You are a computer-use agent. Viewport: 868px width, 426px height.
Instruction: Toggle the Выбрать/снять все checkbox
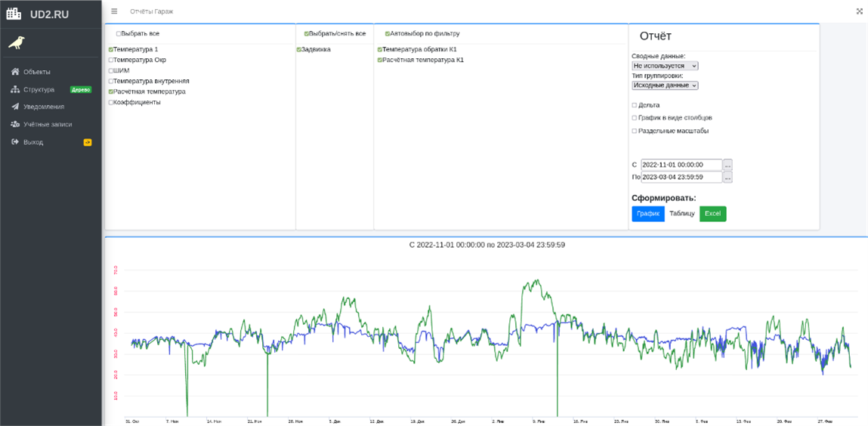click(x=307, y=34)
